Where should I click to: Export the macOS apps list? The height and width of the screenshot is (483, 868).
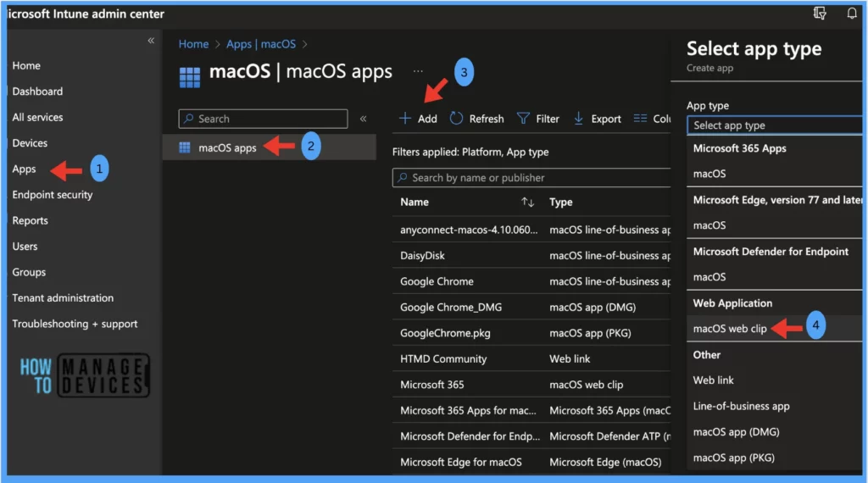(x=597, y=119)
